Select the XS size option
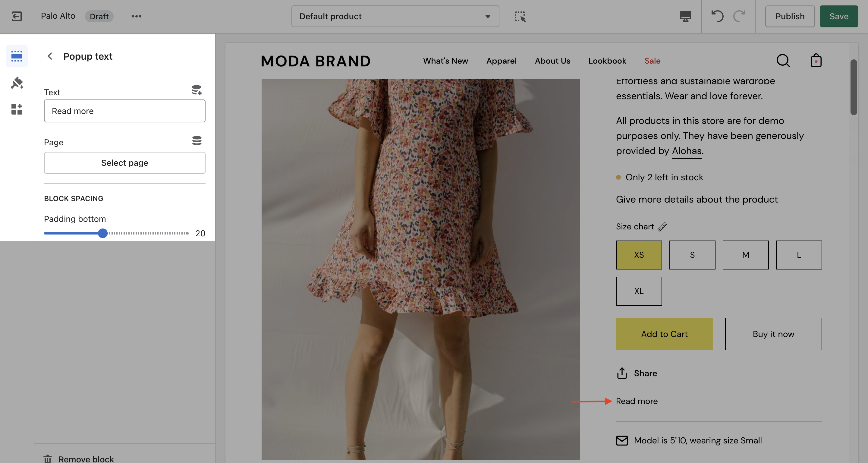The width and height of the screenshot is (868, 463). [639, 255]
